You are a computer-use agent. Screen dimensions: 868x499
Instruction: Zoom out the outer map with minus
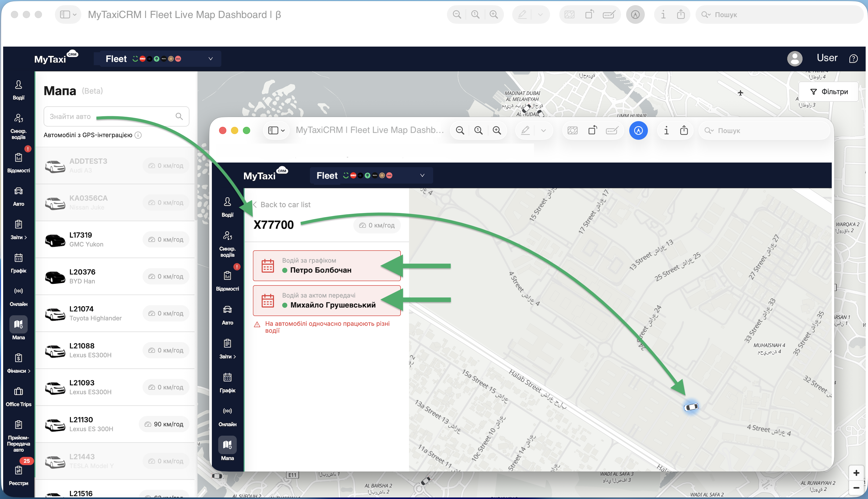click(x=856, y=488)
